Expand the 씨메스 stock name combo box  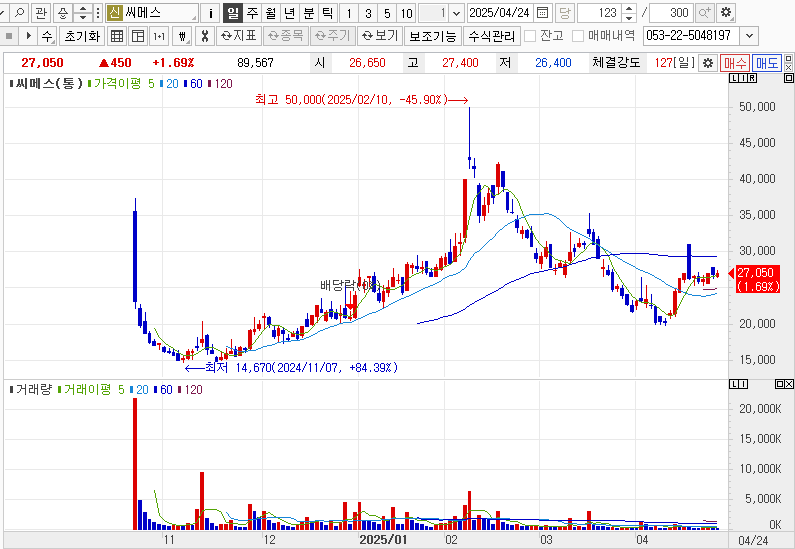[x=152, y=13]
